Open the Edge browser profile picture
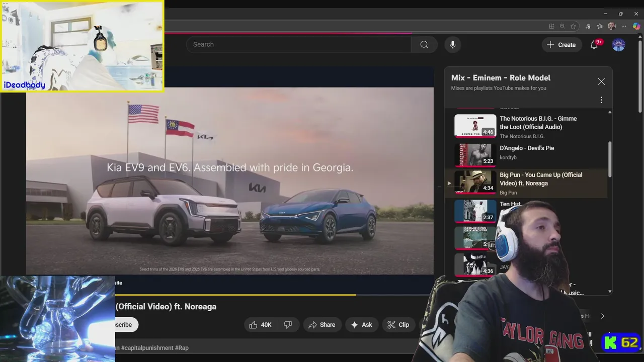 click(x=612, y=26)
